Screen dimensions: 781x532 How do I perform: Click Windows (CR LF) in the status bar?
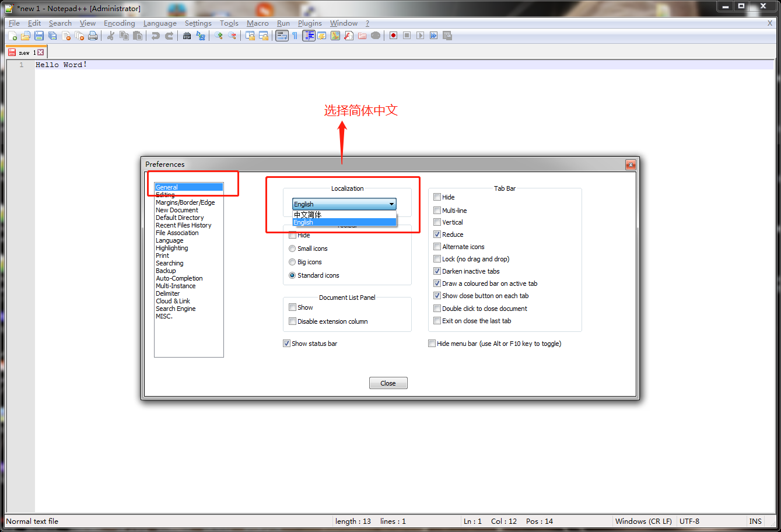click(x=643, y=521)
